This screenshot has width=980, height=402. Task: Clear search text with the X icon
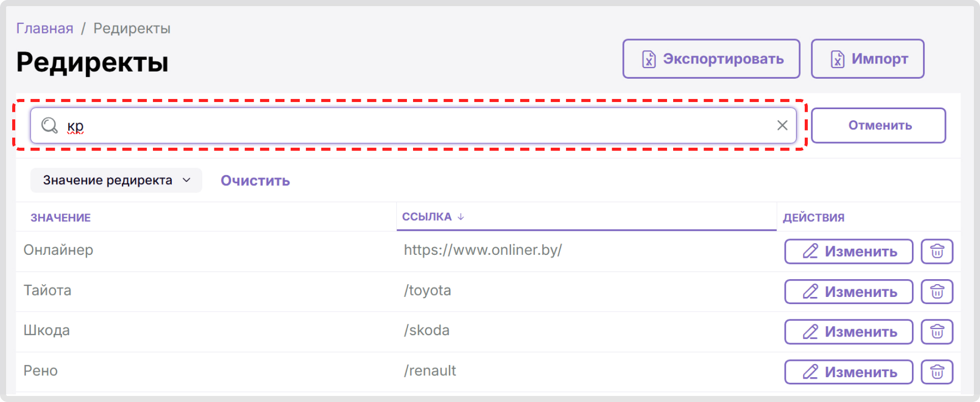(x=782, y=125)
